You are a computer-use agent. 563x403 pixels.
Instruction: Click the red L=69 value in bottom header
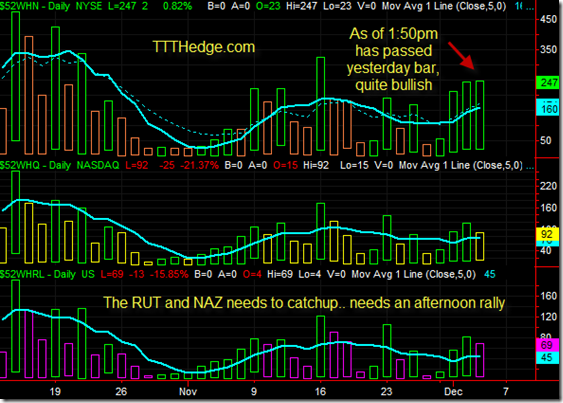(112, 274)
